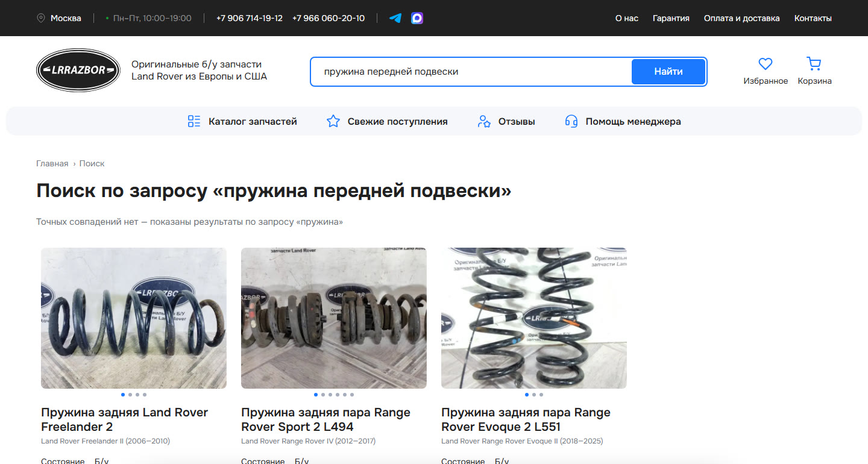The image size is (868, 464).
Task: Click the Избранное label
Action: pos(766,81)
